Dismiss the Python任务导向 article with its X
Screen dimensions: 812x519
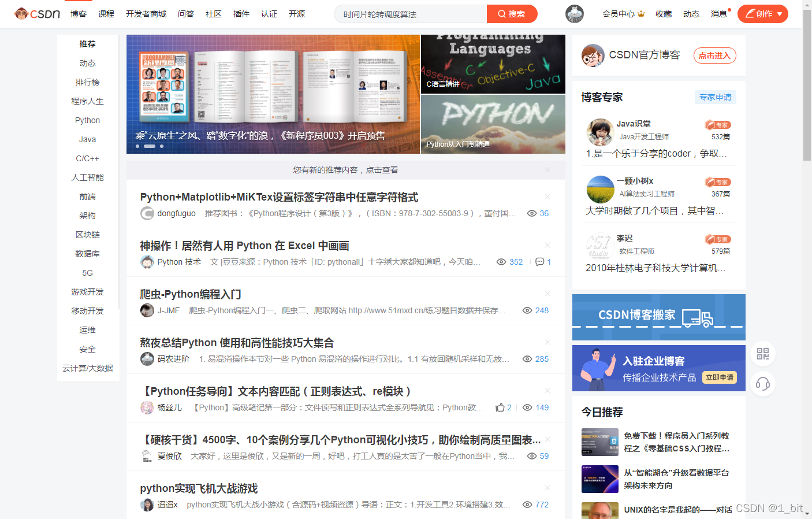[547, 391]
